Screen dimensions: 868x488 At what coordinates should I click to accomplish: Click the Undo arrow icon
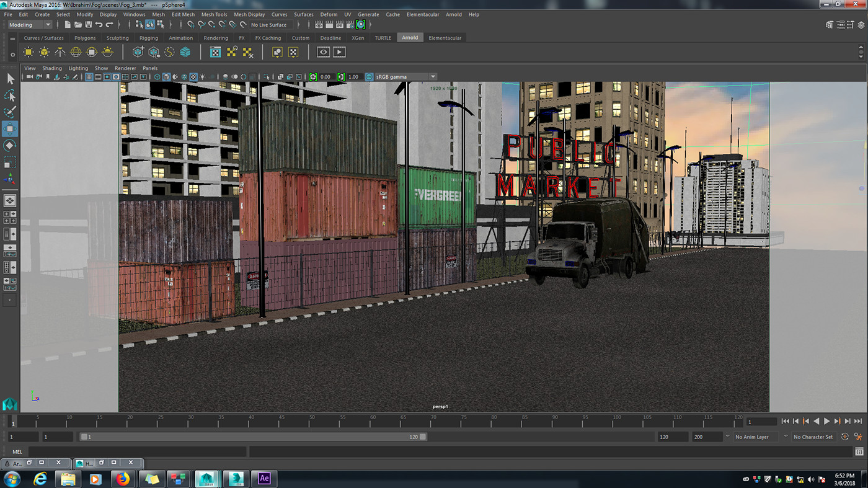[x=99, y=25]
